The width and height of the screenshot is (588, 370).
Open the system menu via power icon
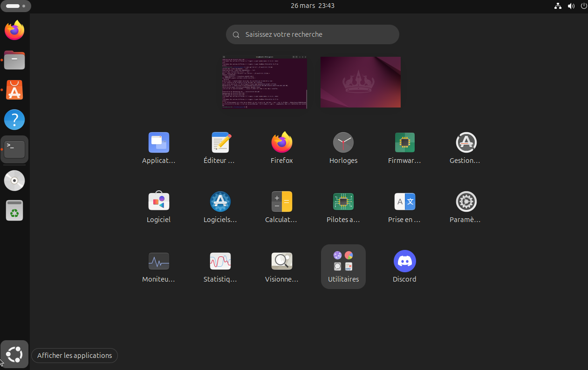pyautogui.click(x=583, y=6)
